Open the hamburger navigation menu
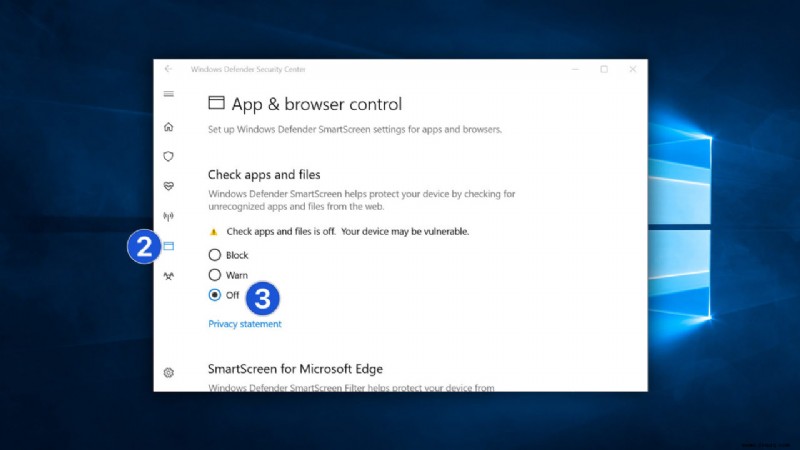800x450 pixels. [x=168, y=94]
